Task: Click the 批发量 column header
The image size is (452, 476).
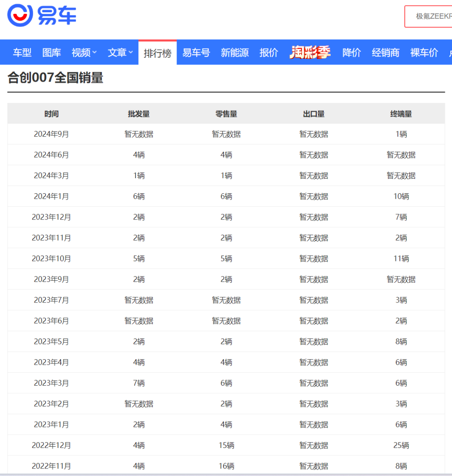Action: click(x=139, y=114)
